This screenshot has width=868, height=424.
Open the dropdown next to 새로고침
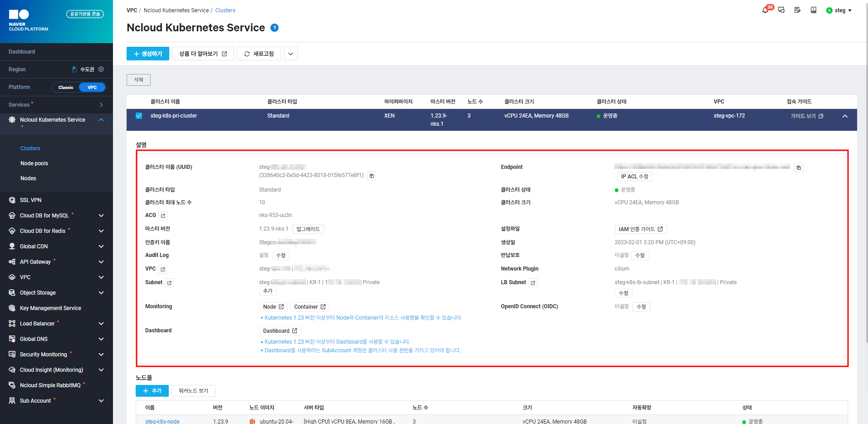290,54
